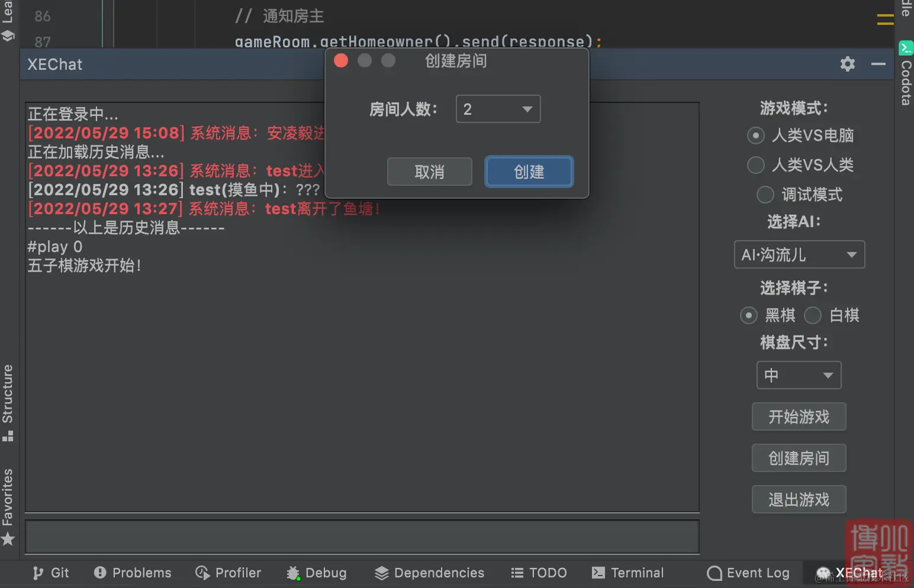The image size is (914, 588).
Task: Click the Structure icon on left sidebar
Action: [8, 437]
